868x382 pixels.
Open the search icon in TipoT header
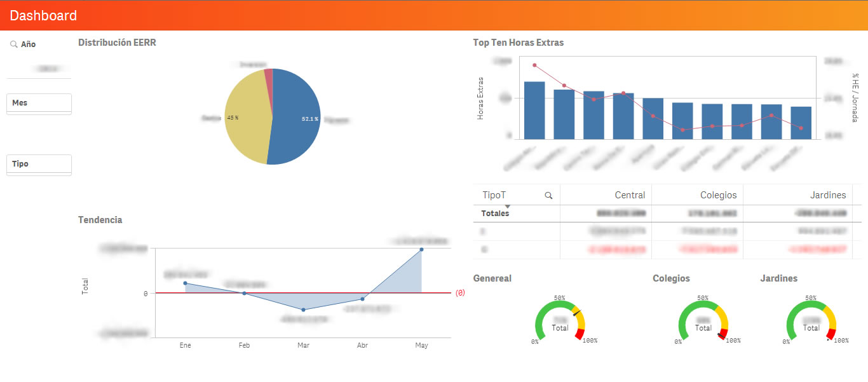[548, 196]
